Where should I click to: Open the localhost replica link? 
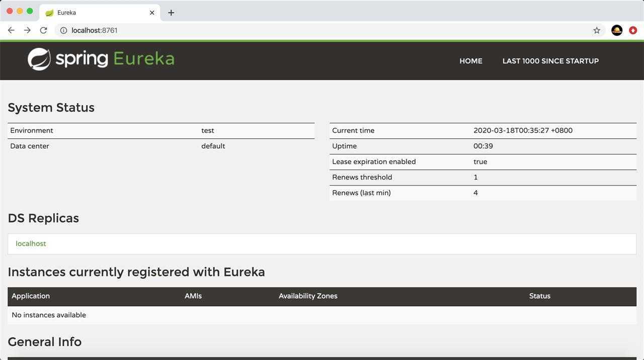tap(31, 243)
